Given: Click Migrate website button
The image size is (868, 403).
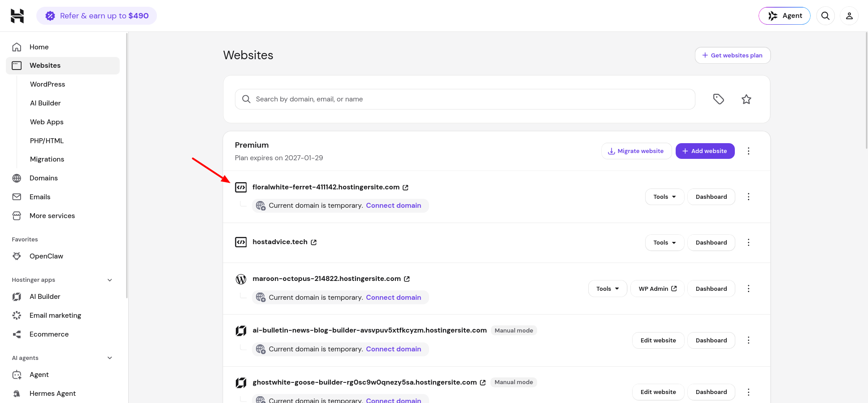Looking at the screenshot, I should click(x=636, y=151).
